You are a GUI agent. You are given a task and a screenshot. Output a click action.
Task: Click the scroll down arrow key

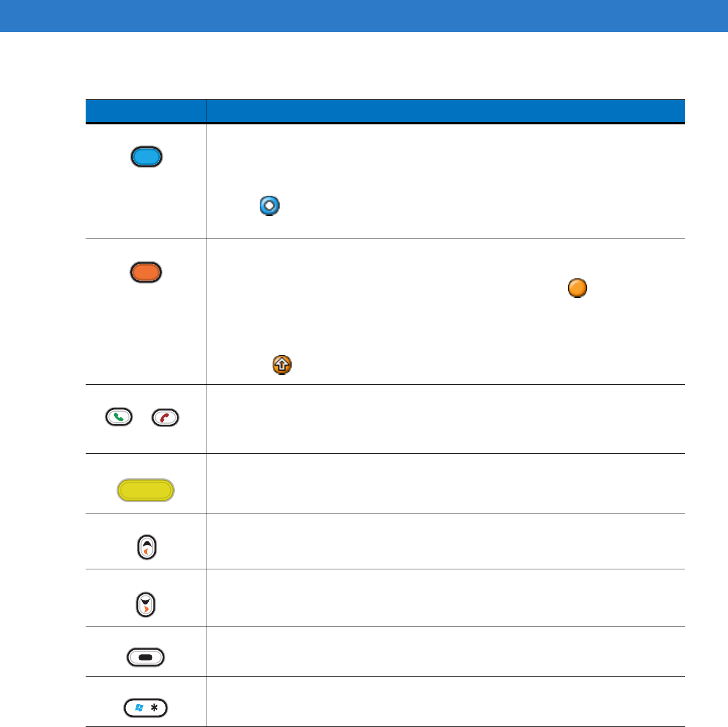coord(146,604)
